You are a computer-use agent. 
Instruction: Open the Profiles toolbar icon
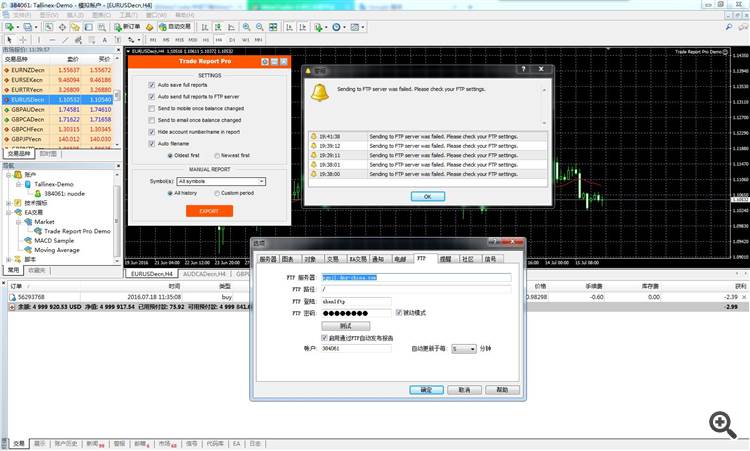click(x=28, y=27)
